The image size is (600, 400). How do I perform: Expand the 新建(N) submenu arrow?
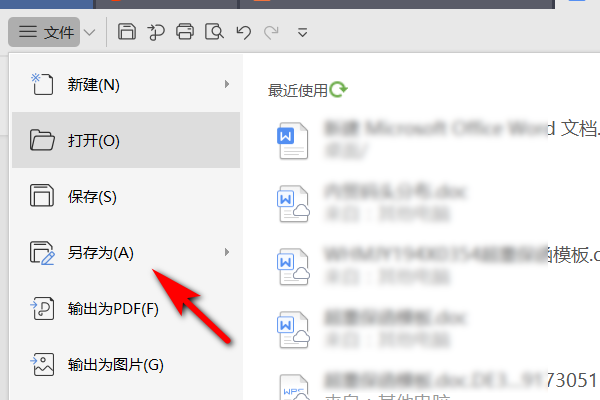tap(227, 84)
